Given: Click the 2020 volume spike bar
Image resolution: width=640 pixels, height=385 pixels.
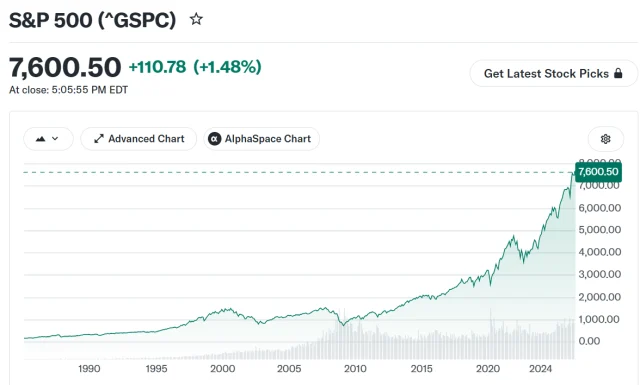Looking at the screenshot, I should point(491,334).
